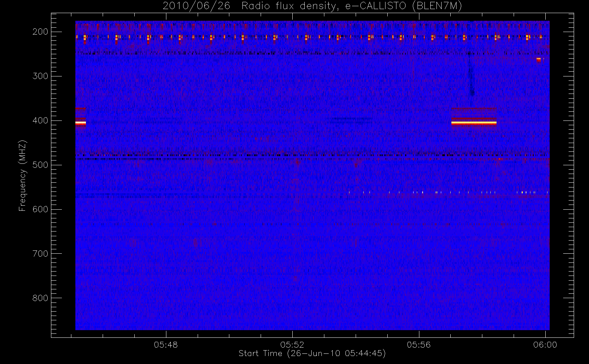Click the 700 frequency tick label

point(40,254)
